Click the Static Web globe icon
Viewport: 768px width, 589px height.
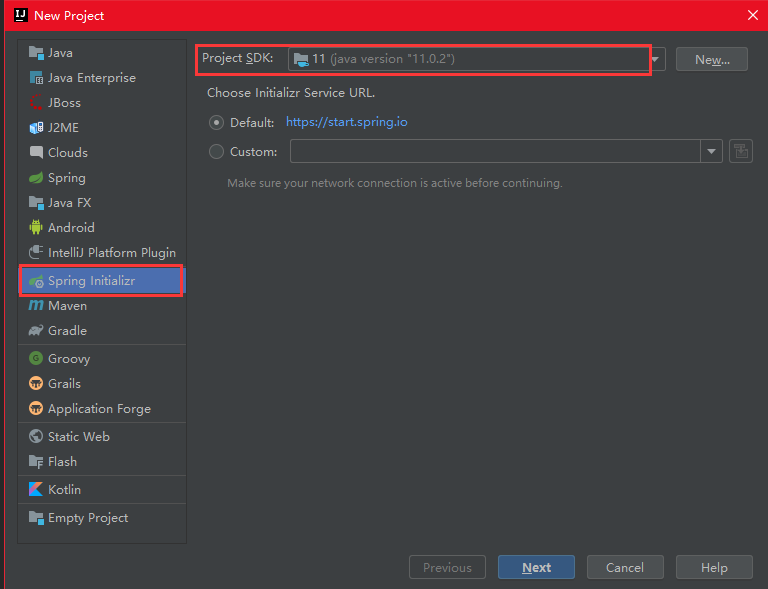coord(36,436)
